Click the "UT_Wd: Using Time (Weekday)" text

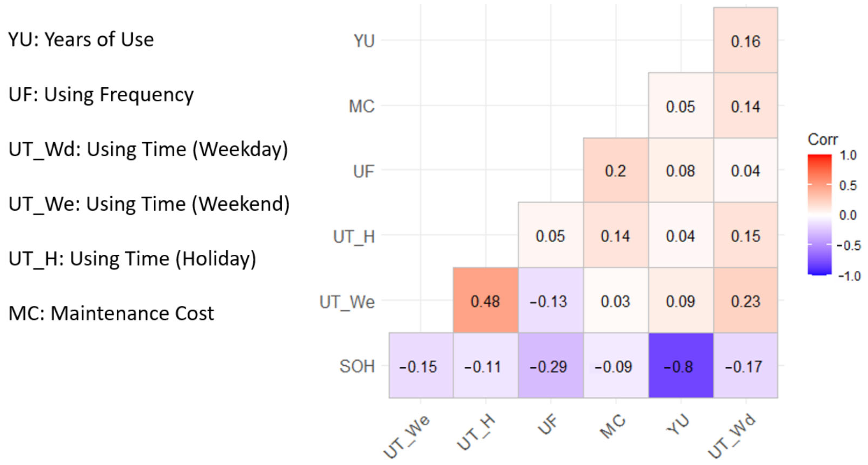(x=148, y=149)
